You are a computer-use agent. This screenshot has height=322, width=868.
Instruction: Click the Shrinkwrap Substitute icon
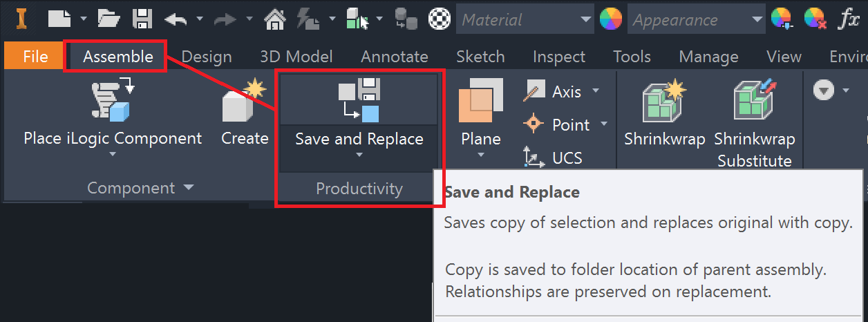pyautogui.click(x=754, y=101)
